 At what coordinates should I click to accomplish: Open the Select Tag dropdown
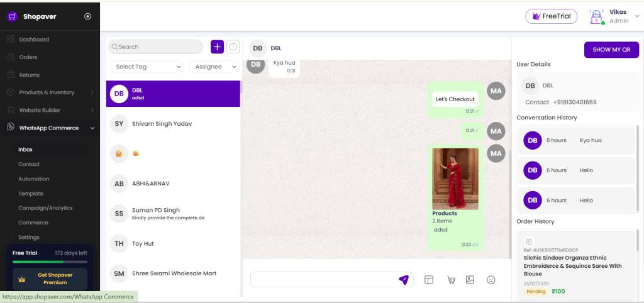click(x=147, y=67)
